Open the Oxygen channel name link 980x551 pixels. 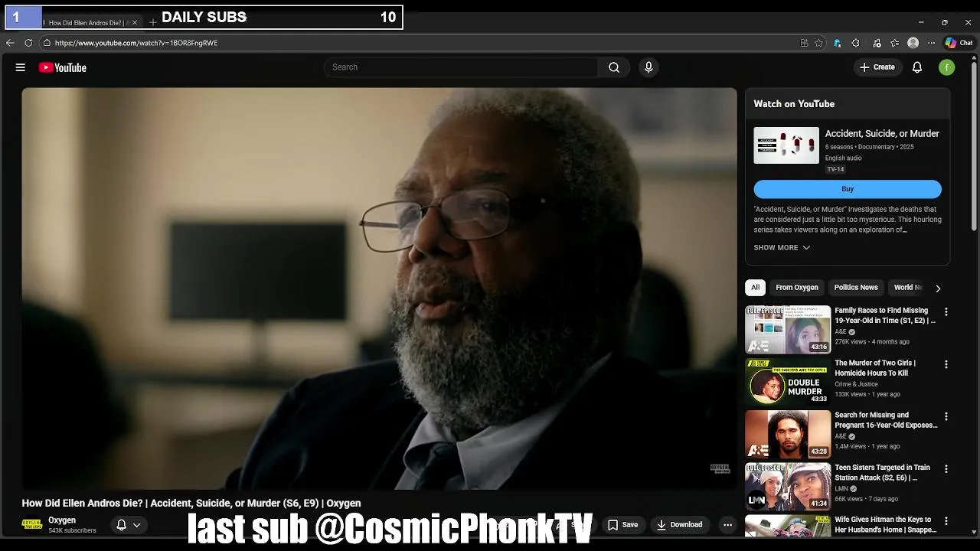(62, 520)
